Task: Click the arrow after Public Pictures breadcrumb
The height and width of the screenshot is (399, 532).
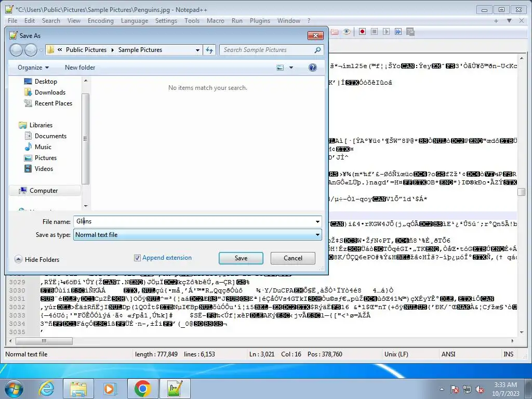Action: click(113, 50)
